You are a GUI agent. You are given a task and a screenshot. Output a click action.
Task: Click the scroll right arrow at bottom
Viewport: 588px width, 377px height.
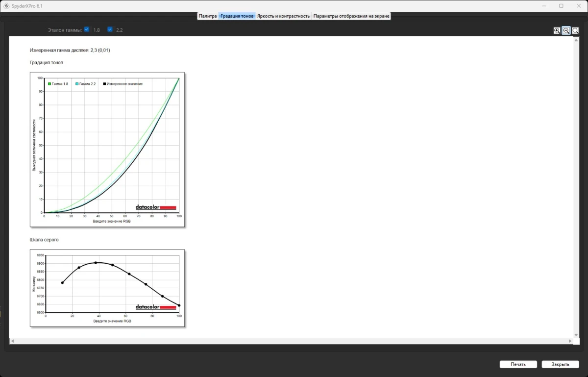(x=570, y=341)
